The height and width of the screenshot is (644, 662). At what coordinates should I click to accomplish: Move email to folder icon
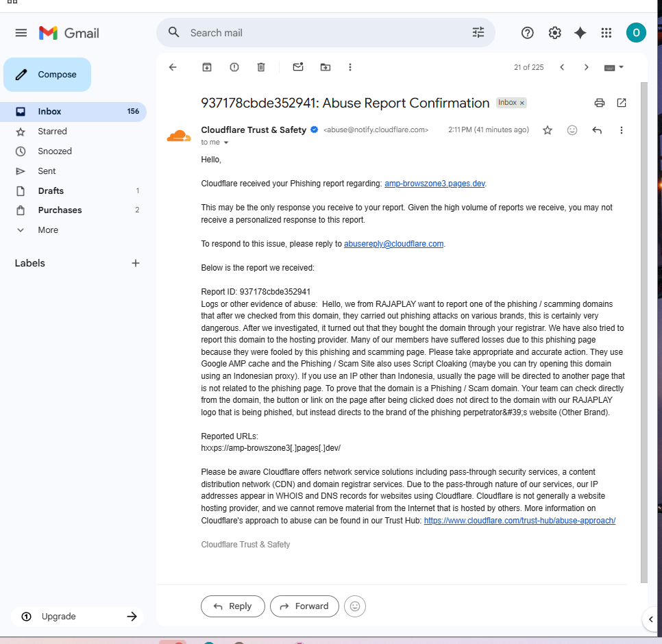click(x=325, y=67)
